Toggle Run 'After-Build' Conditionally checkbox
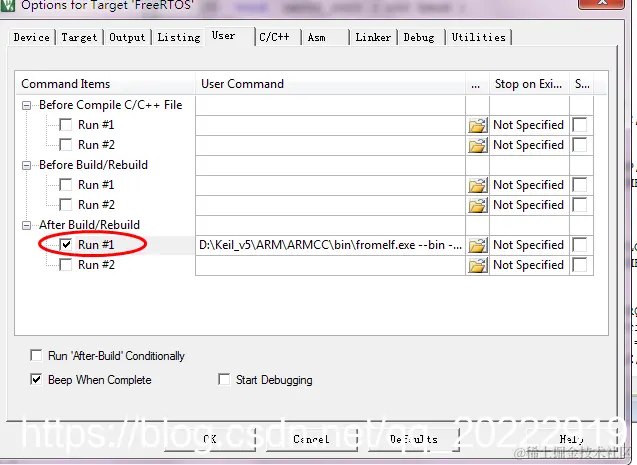 [x=36, y=355]
